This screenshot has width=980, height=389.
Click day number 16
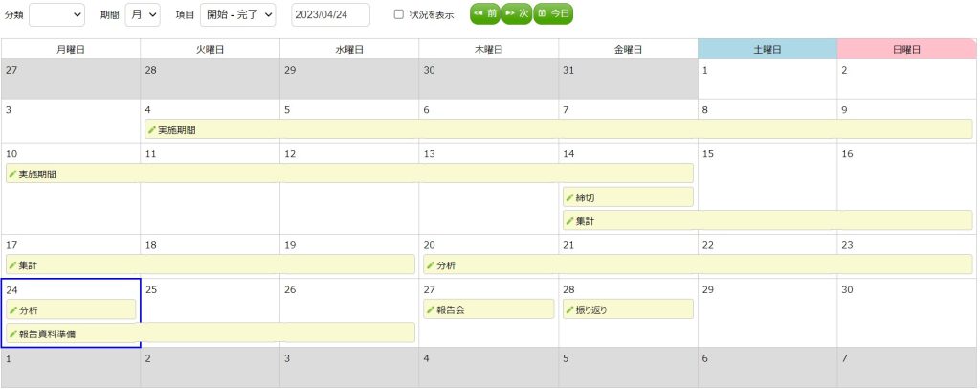point(847,154)
